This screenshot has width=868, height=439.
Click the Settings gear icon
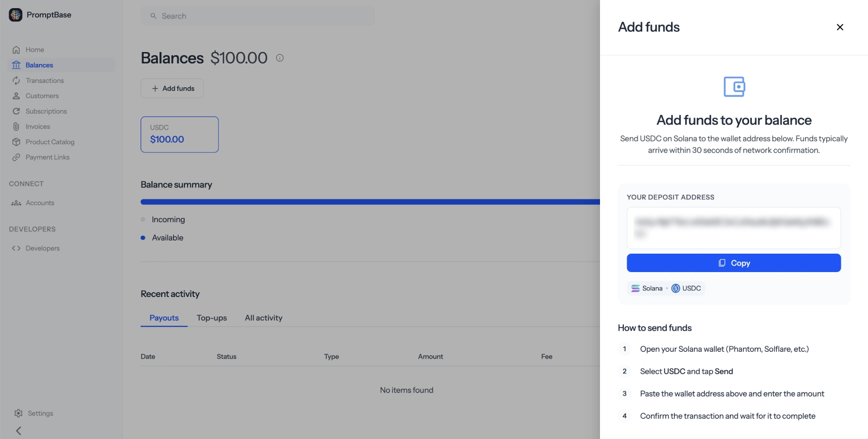(18, 414)
